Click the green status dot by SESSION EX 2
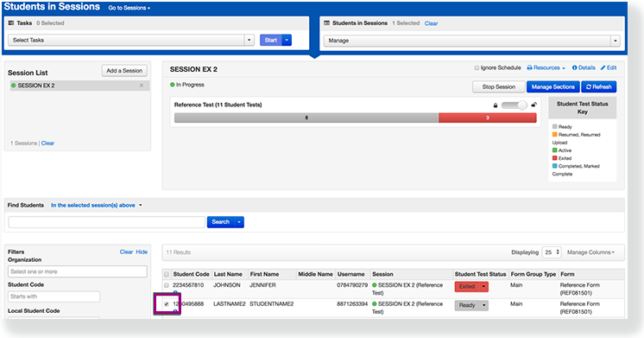 click(x=14, y=86)
